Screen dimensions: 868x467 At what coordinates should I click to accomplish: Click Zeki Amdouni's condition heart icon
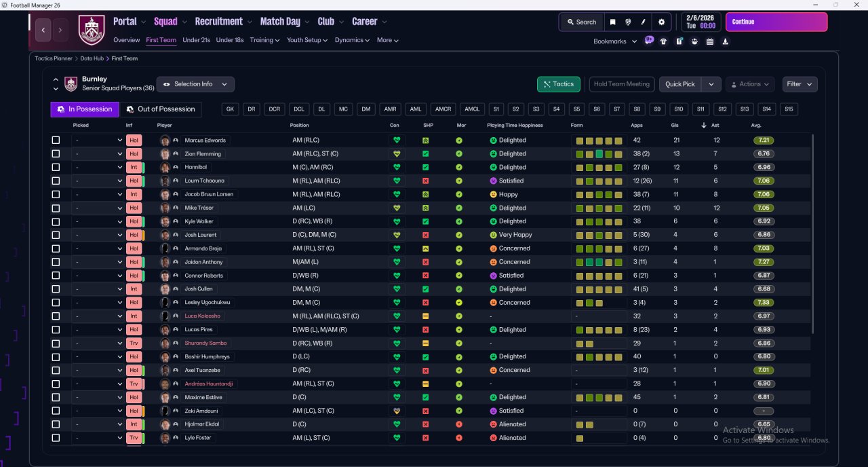click(397, 411)
